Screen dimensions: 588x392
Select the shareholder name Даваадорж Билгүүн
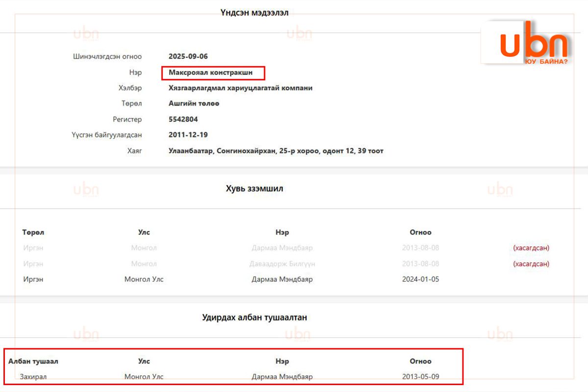pos(282,264)
